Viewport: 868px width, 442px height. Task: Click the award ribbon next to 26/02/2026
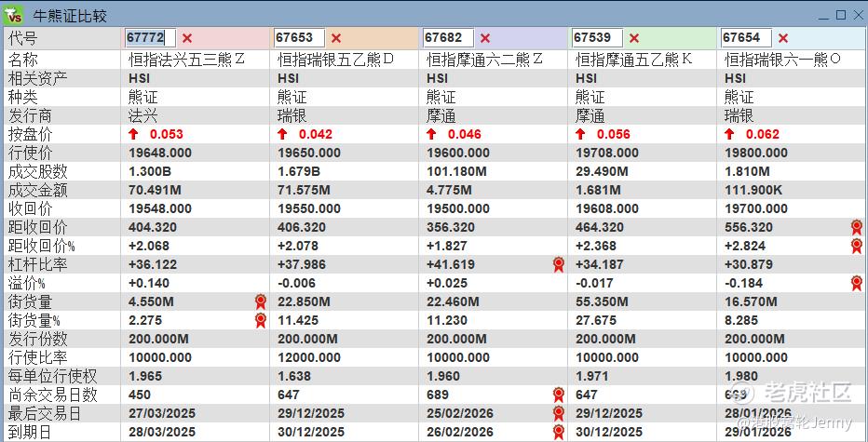(x=559, y=432)
